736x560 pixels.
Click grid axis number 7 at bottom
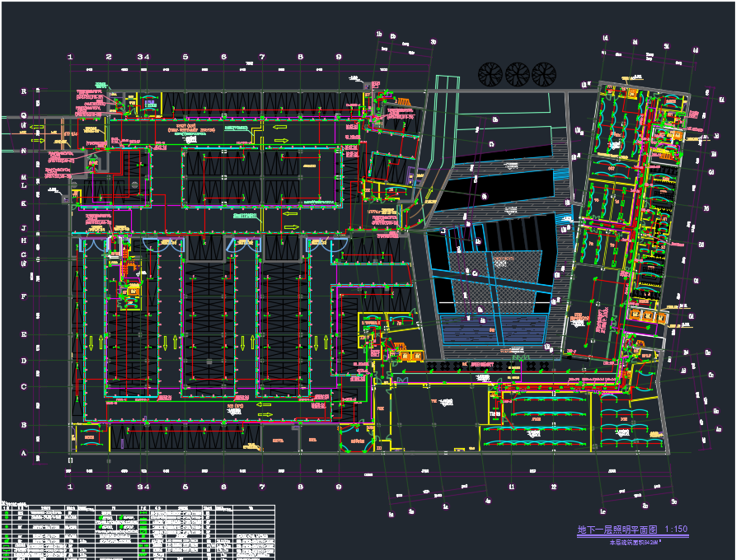click(x=262, y=487)
